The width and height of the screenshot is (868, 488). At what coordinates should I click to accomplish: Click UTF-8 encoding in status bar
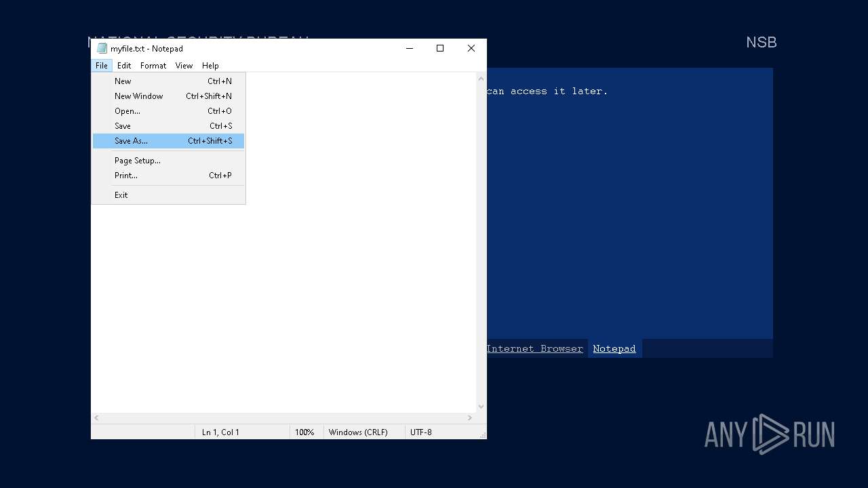[420, 432]
